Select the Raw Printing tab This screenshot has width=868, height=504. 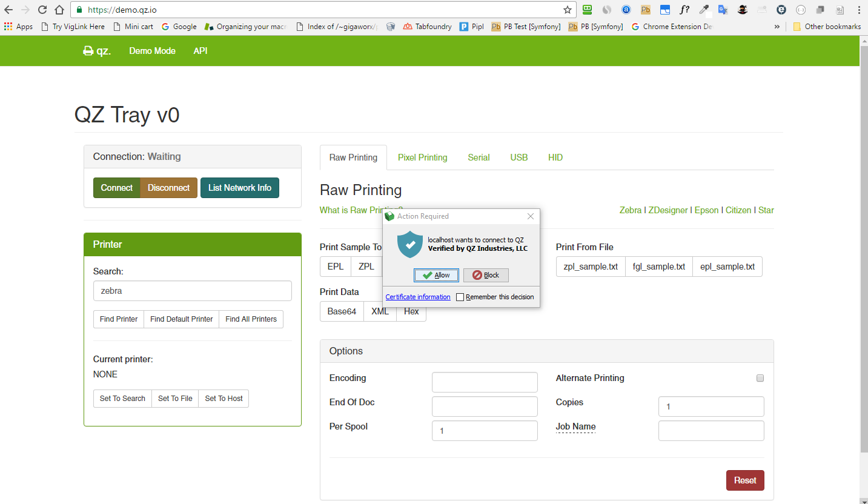click(x=353, y=157)
